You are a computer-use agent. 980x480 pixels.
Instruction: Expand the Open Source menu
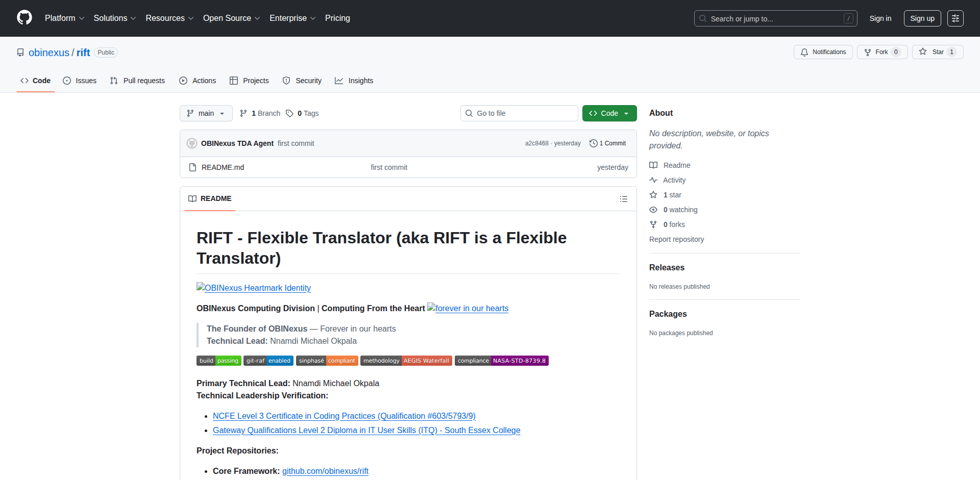[231, 18]
